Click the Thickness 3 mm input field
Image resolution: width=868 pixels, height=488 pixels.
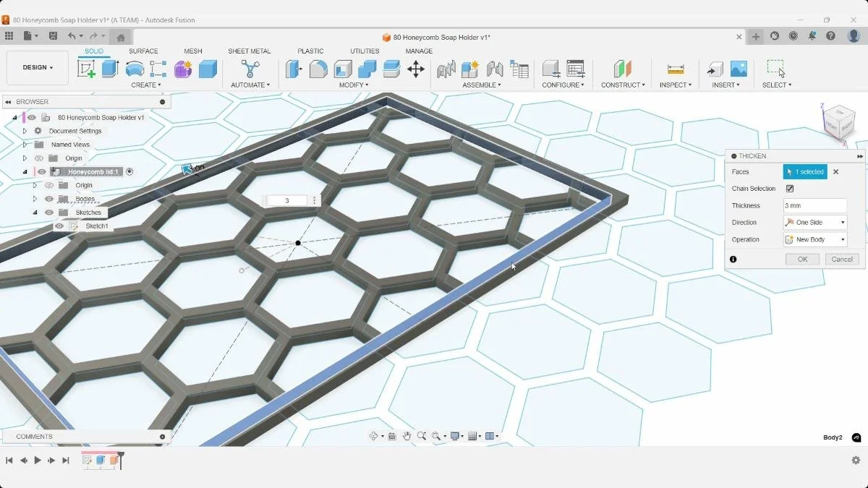[815, 206]
